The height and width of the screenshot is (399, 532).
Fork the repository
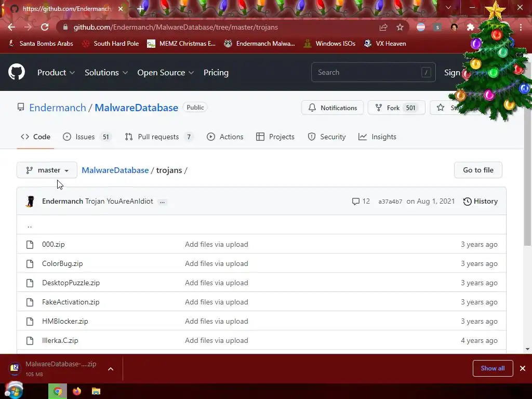click(396, 108)
